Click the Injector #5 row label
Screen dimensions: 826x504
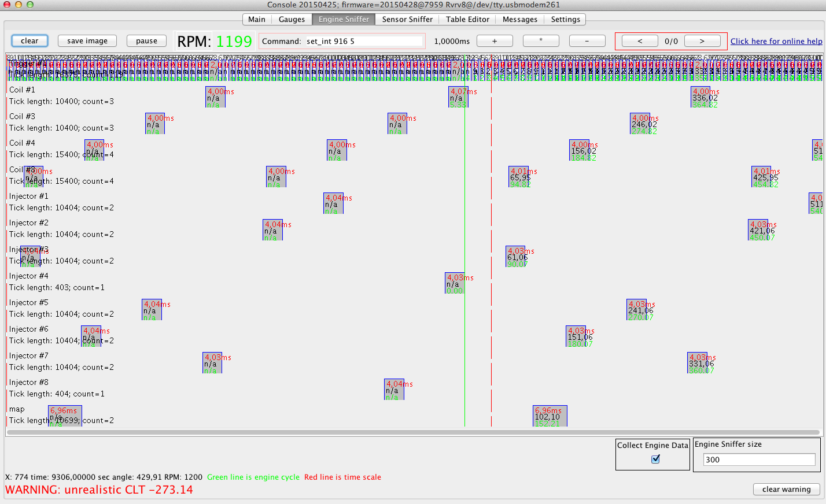tap(29, 302)
